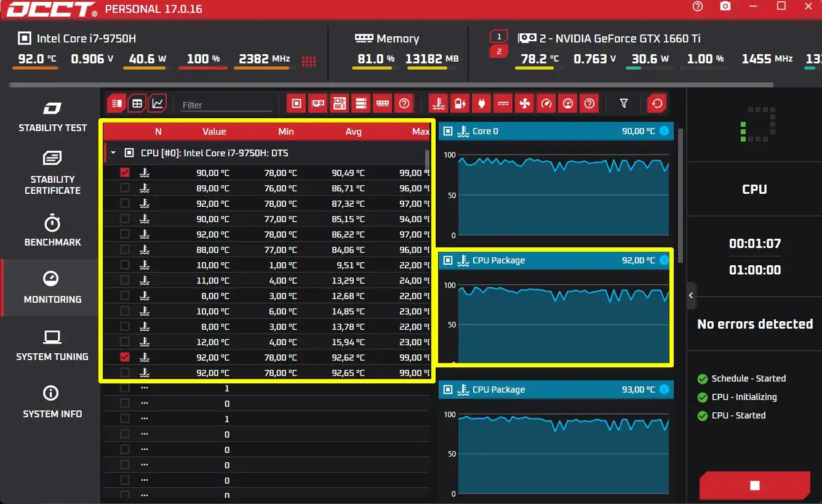Toggle the plug-shaped sensor filter
Viewport: 822px width, 504px height.
[x=481, y=103]
